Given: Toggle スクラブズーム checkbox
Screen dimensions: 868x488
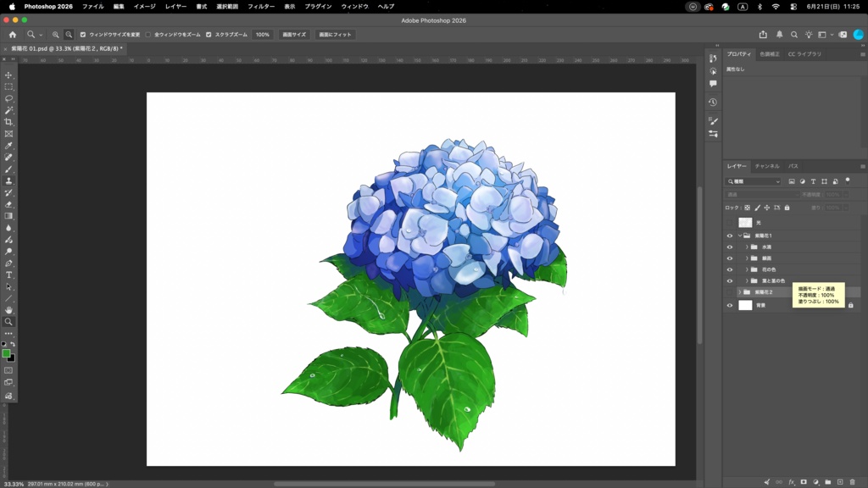Looking at the screenshot, I should pos(209,34).
